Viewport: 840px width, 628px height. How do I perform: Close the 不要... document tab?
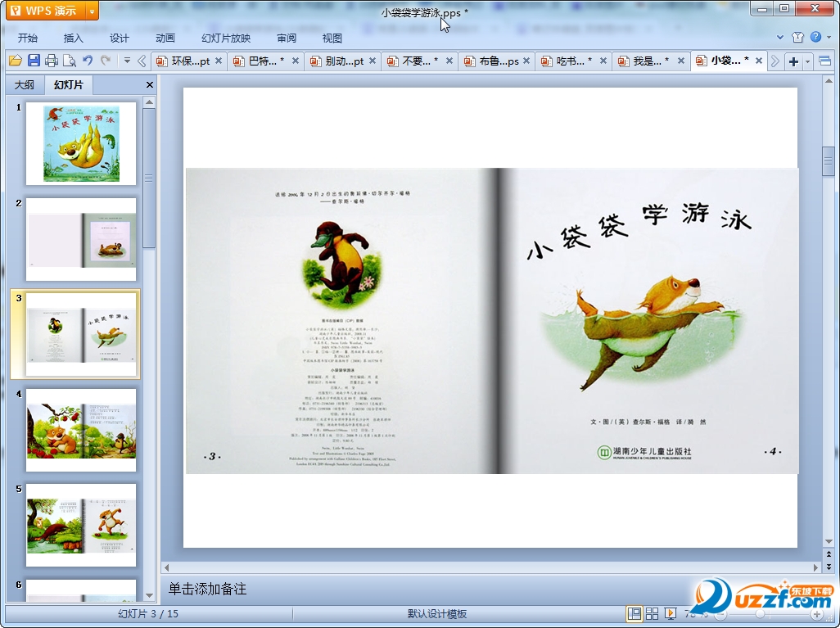(449, 61)
